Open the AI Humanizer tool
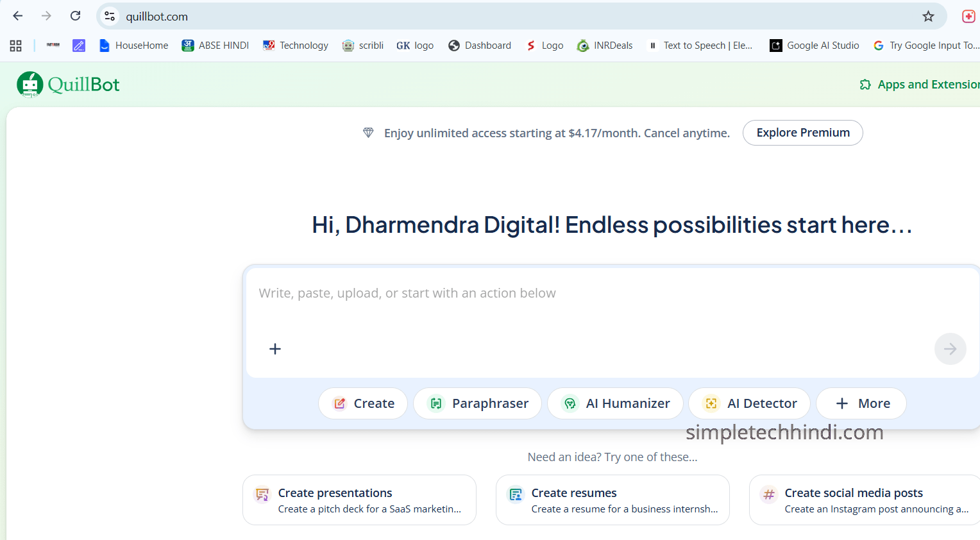Viewport: 980px width, 540px height. (x=615, y=403)
